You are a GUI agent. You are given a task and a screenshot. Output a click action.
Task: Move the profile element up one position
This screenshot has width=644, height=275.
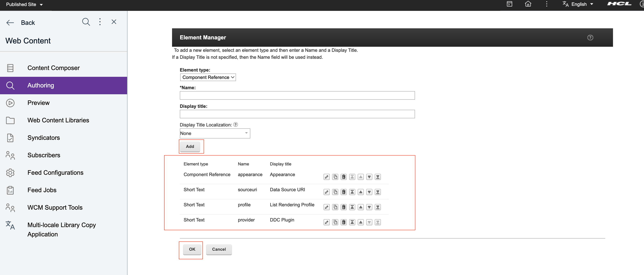tap(361, 207)
